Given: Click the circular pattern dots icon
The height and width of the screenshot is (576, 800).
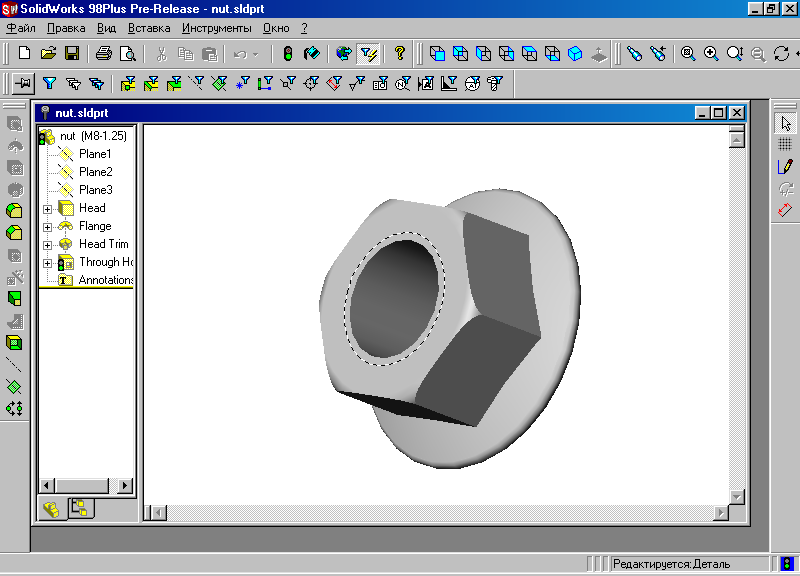Looking at the screenshot, I should [14, 408].
